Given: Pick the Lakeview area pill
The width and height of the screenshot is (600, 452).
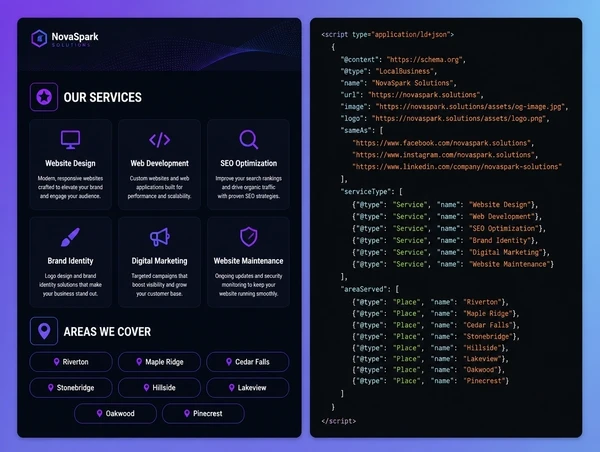Looking at the screenshot, I should point(248,388).
